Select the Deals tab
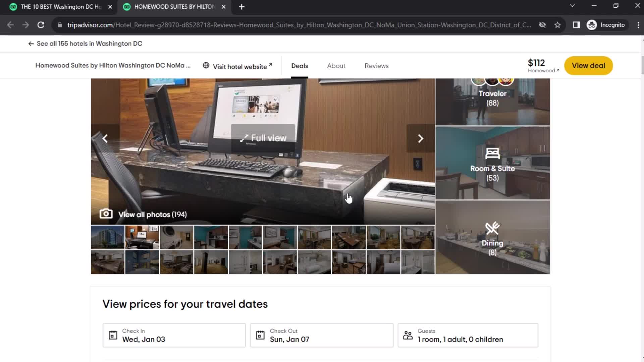644x362 pixels. (300, 66)
